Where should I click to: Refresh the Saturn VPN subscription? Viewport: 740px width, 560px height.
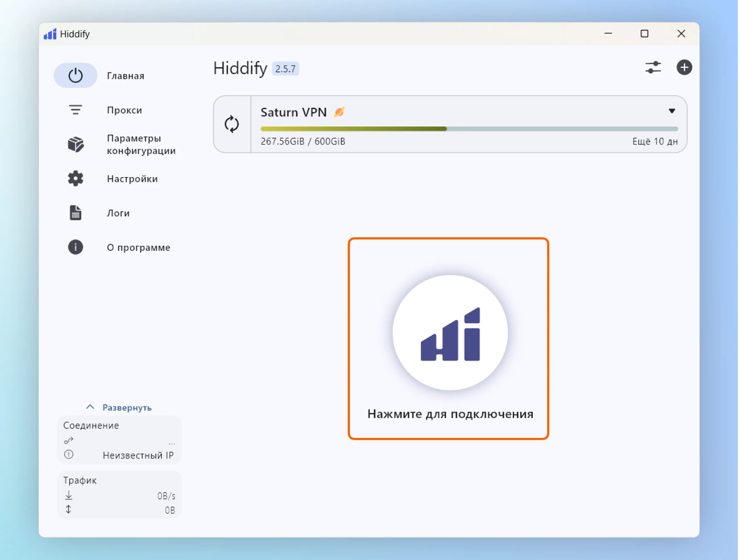pos(232,124)
